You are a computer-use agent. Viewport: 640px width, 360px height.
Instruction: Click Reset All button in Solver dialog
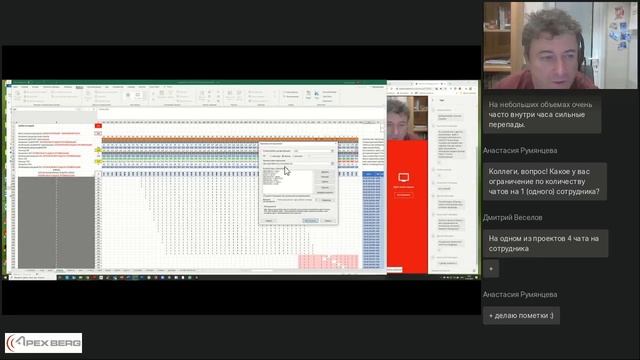325,187
